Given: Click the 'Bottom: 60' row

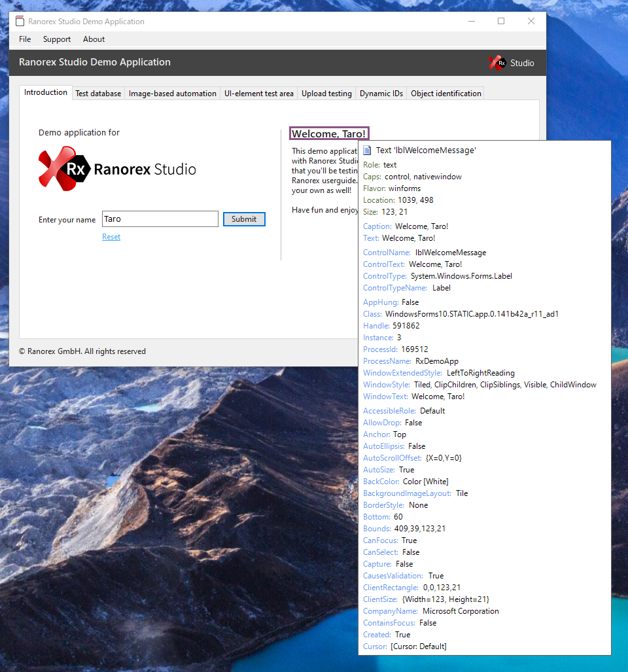Looking at the screenshot, I should tap(383, 517).
